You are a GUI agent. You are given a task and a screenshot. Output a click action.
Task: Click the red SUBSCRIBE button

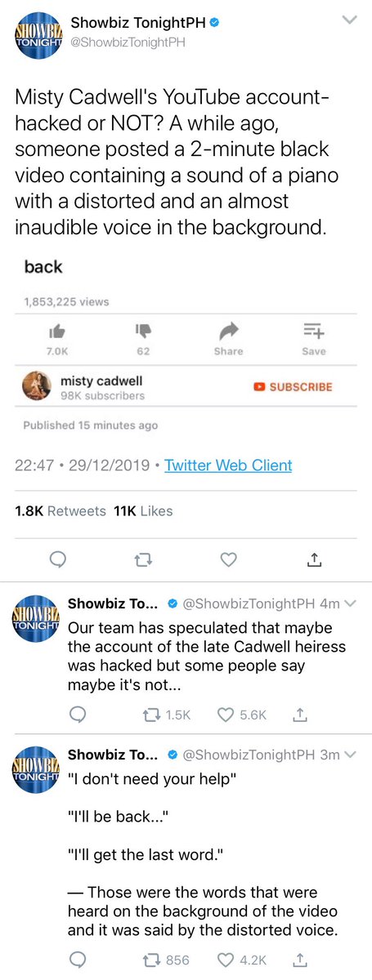point(293,386)
